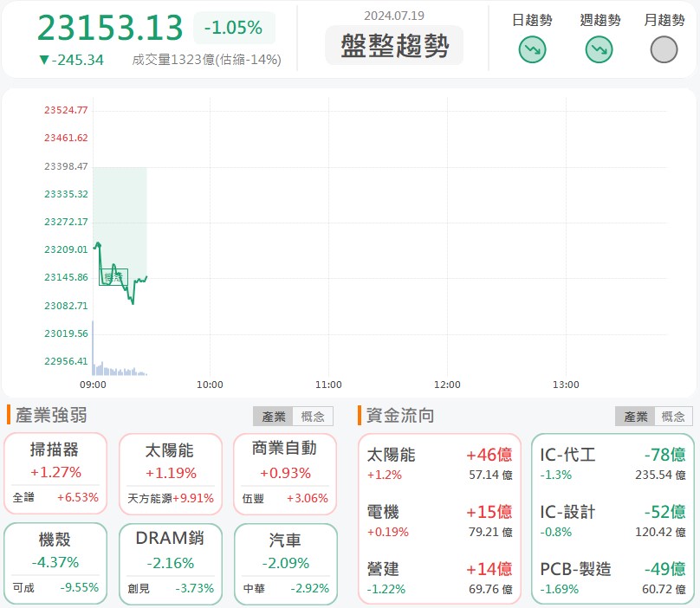This screenshot has width=700, height=608.
Task: Open the 掃描器 +1.27% sector card
Action: pyautogui.click(x=55, y=473)
